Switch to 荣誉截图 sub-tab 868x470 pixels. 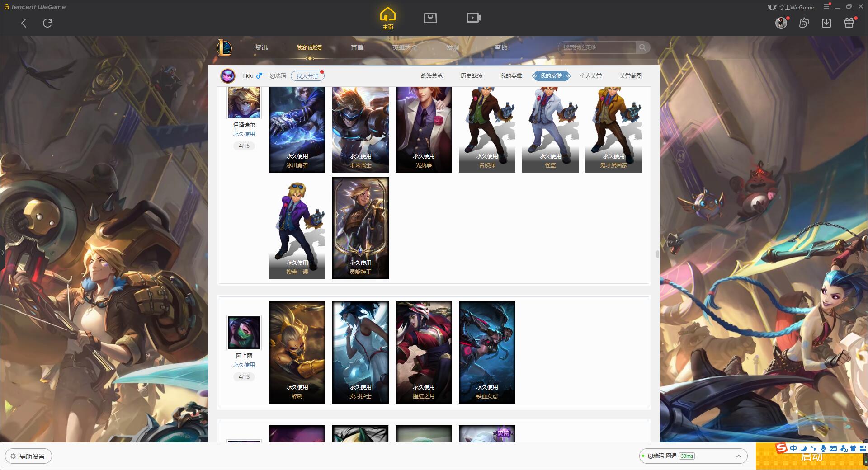(x=631, y=76)
